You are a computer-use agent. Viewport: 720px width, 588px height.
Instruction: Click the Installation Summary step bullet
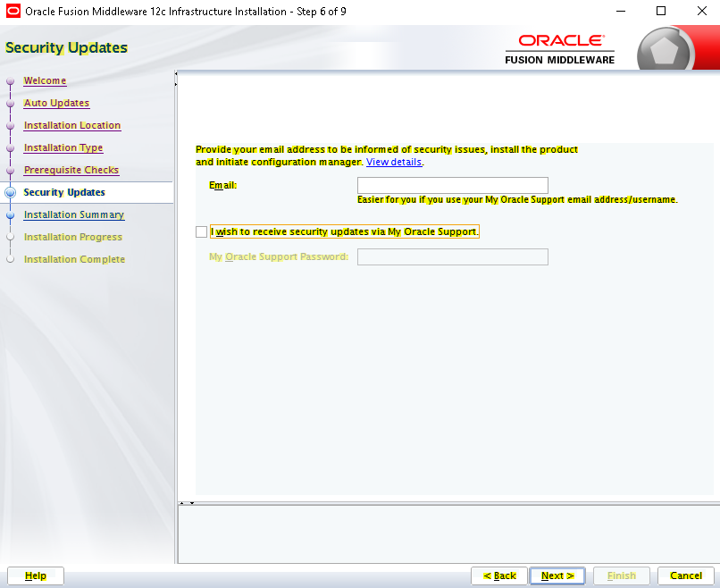click(10, 215)
